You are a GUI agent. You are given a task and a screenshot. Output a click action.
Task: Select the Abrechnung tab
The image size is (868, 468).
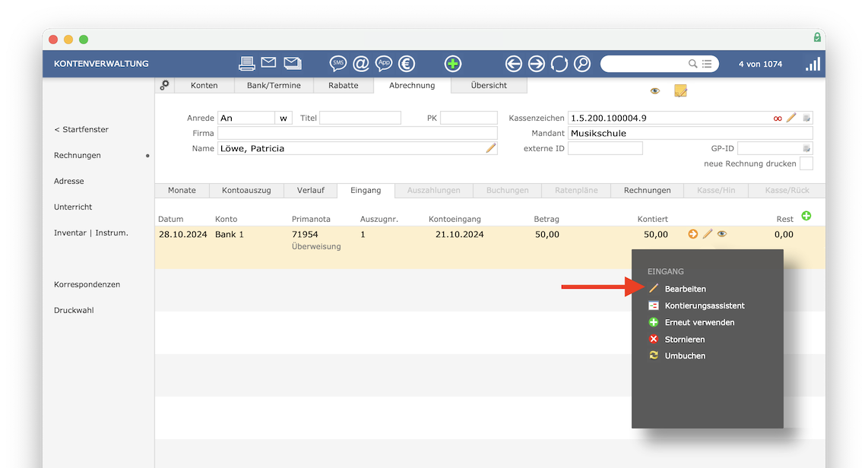pos(412,85)
